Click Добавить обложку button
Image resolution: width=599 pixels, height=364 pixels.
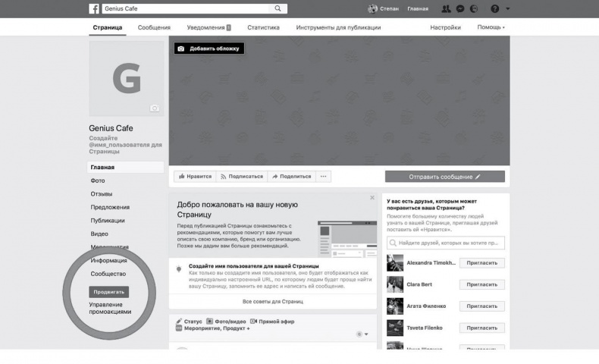coord(209,49)
